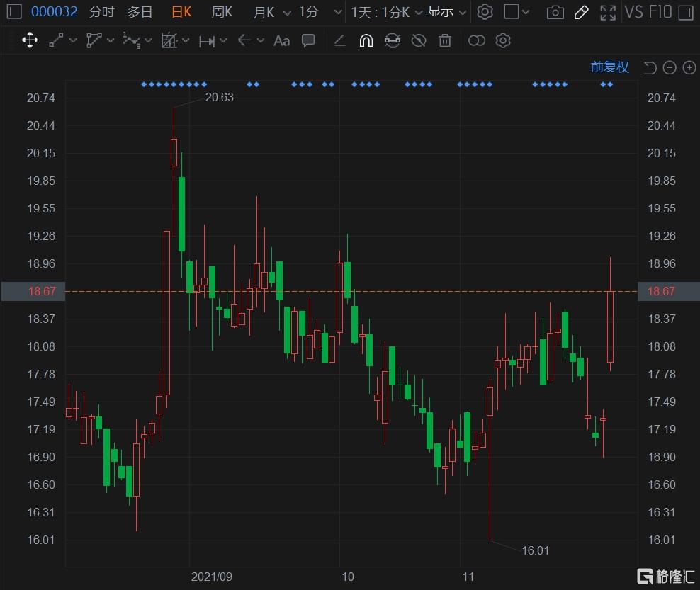Click the VS compare button
The width and height of the screenshot is (700, 590).
coord(634,11)
